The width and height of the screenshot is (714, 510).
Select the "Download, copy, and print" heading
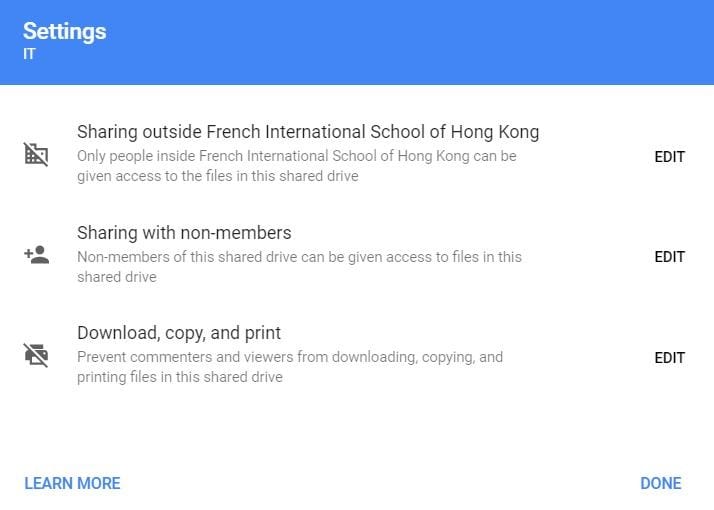(179, 333)
